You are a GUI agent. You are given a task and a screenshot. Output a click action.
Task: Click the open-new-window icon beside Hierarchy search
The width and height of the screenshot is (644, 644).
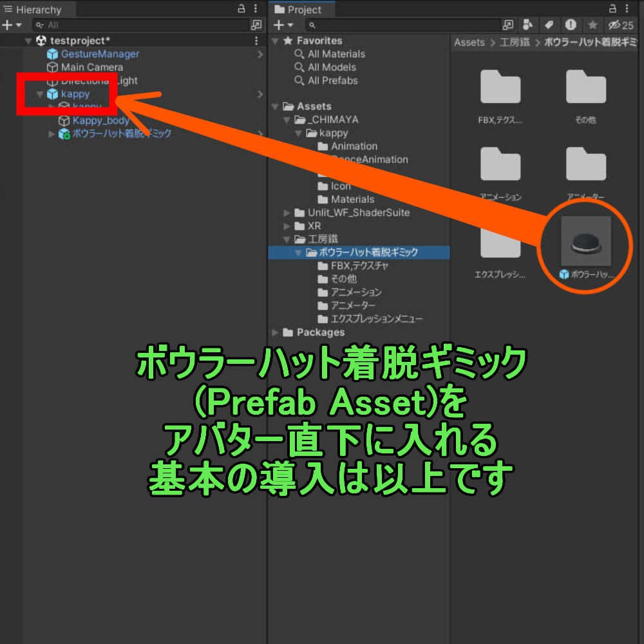pyautogui.click(x=257, y=25)
